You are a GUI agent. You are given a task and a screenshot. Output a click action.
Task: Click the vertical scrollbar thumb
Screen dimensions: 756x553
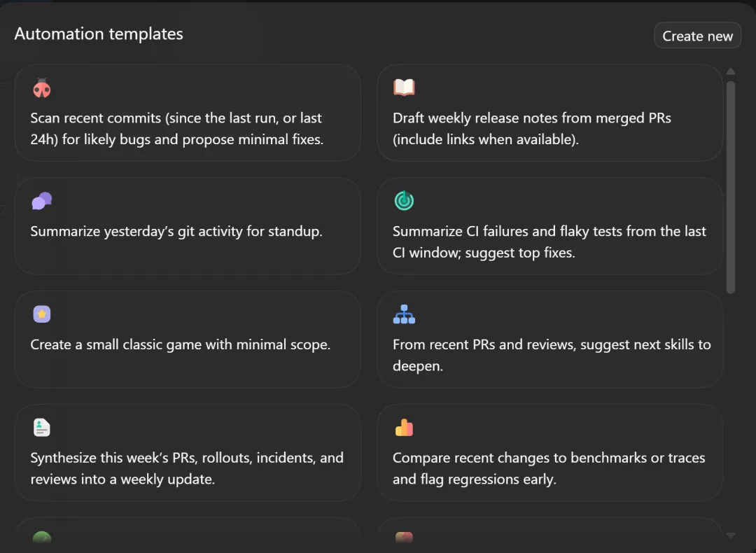pyautogui.click(x=731, y=185)
